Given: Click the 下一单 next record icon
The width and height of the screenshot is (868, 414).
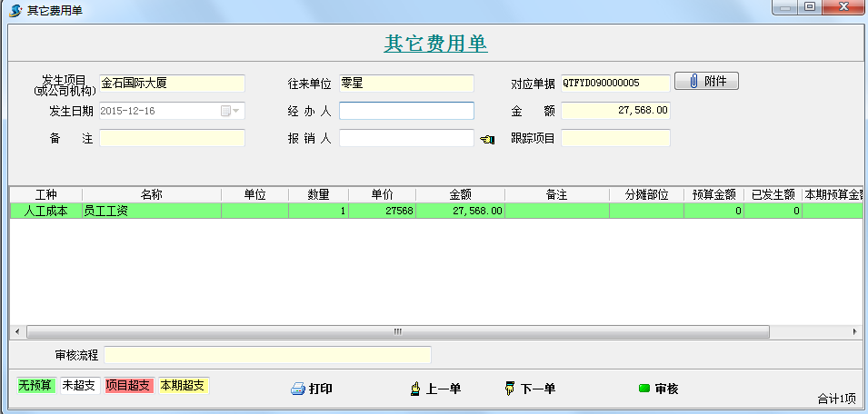Looking at the screenshot, I should coord(510,389).
